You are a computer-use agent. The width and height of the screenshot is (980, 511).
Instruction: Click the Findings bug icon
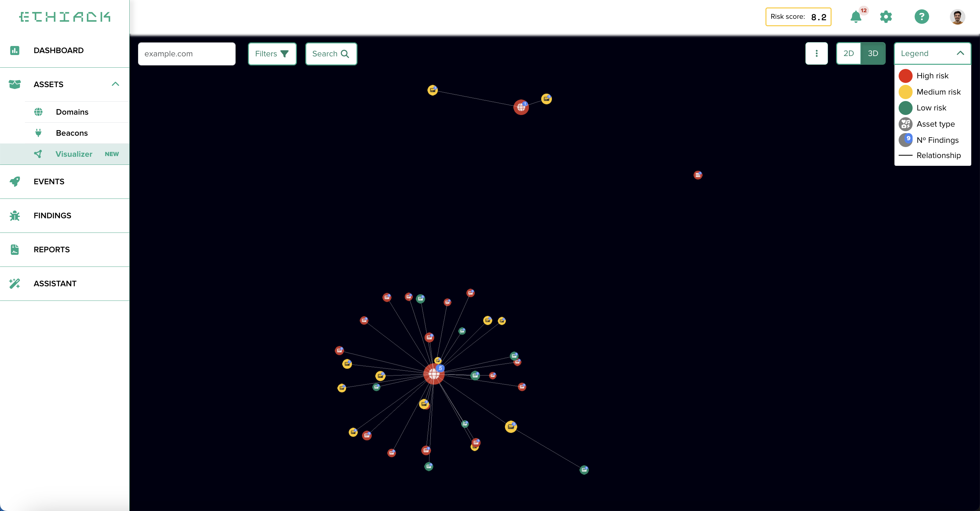[x=15, y=216]
